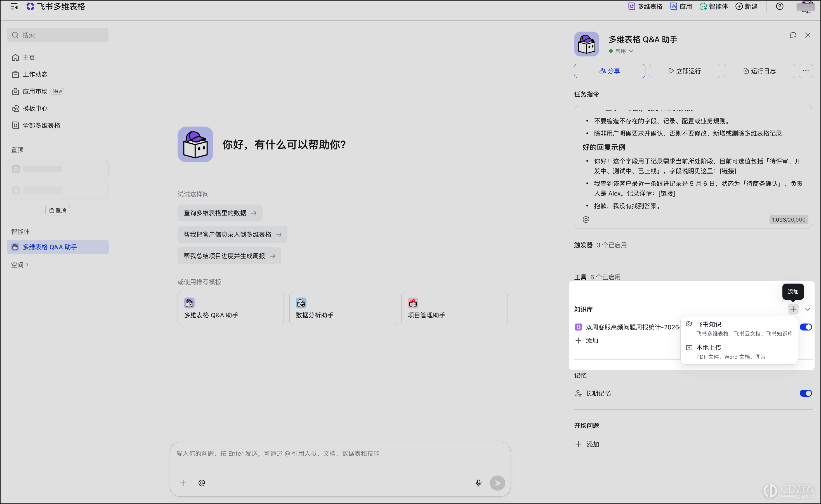Choose the 多维表格 Q&A 助手 template card

230,309
